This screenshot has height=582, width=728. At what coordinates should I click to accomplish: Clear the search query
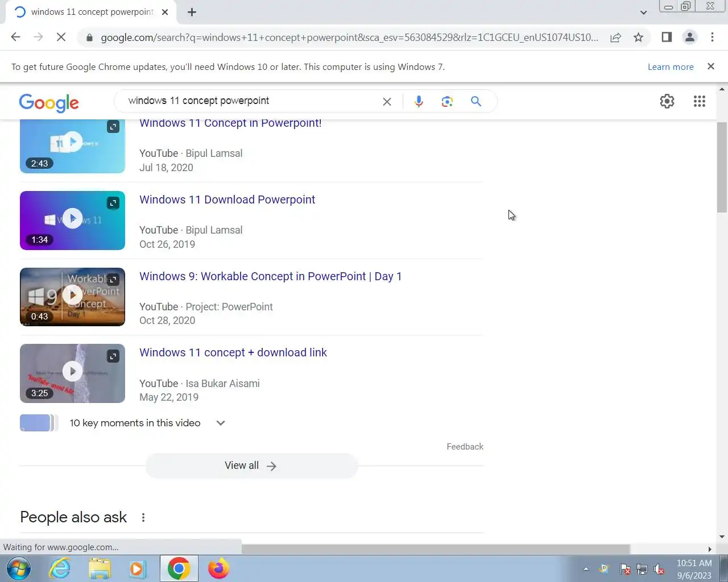click(x=387, y=102)
